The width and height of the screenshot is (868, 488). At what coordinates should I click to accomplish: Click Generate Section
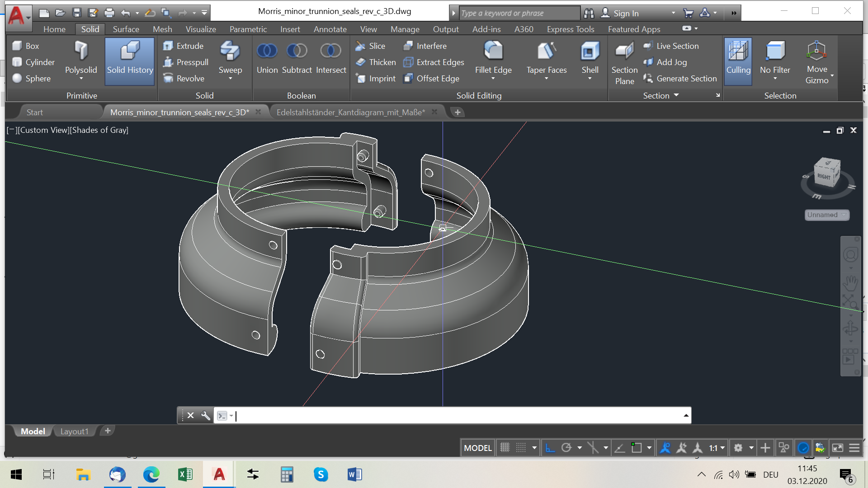[x=680, y=78]
